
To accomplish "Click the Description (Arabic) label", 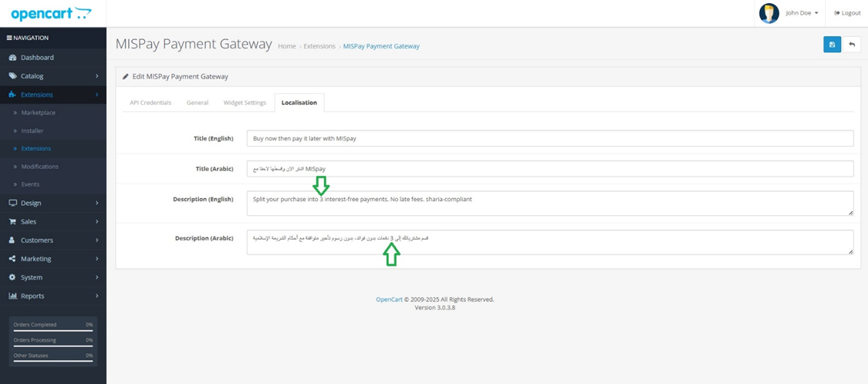I will (x=204, y=238).
